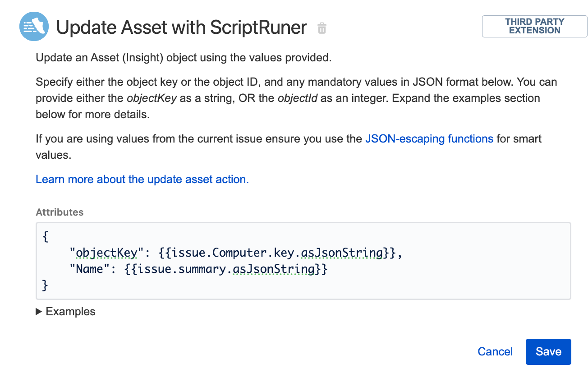Click the Attributes field label
Viewport: 588px width, 378px height.
60,212
